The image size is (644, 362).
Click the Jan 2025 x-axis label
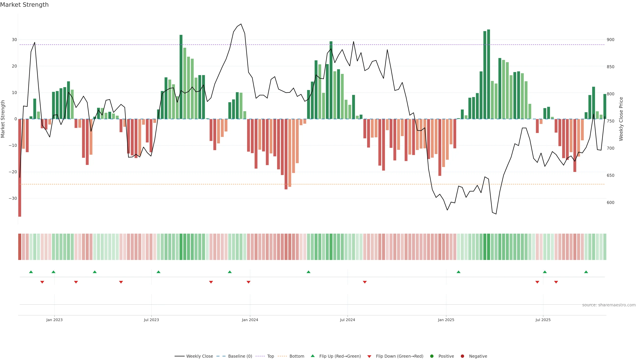[446, 320]
